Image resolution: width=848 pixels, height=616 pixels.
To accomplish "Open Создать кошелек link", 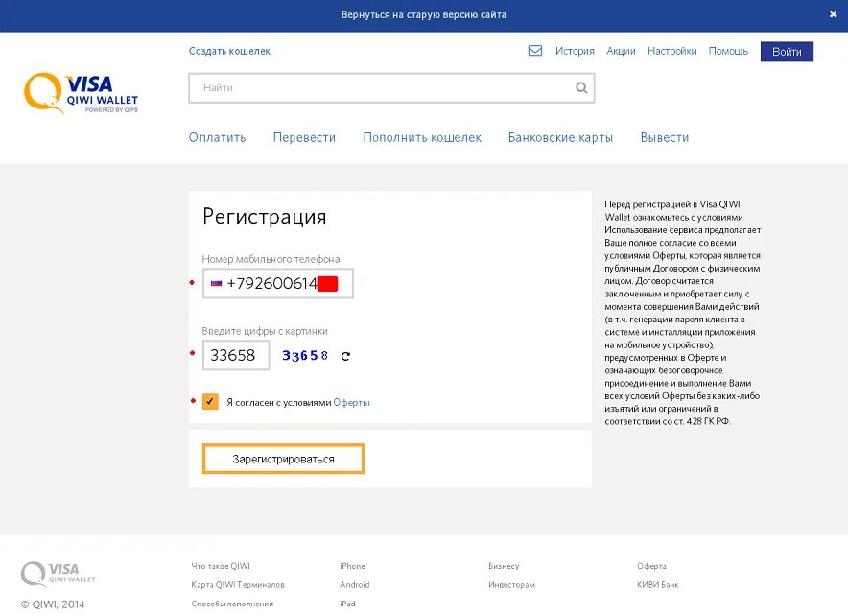I will (x=229, y=51).
